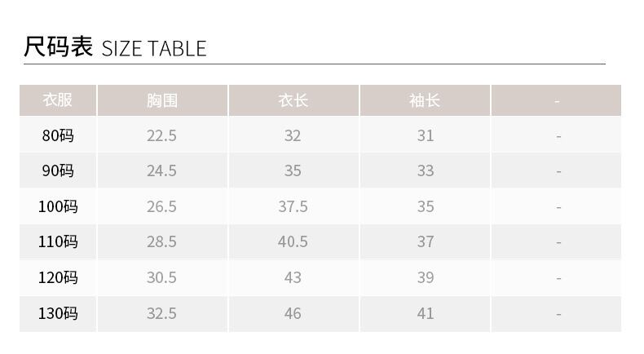Click the 22.5 chest value cell
The height and width of the screenshot is (354, 644).
[161, 135]
